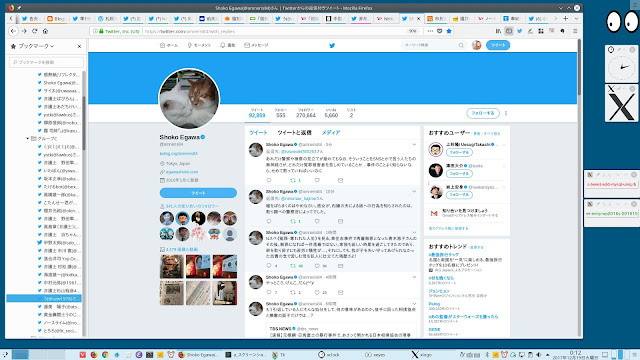The image size is (640, 360).
Task: Open profile more options three-dot menu
Action: [x=506, y=113]
